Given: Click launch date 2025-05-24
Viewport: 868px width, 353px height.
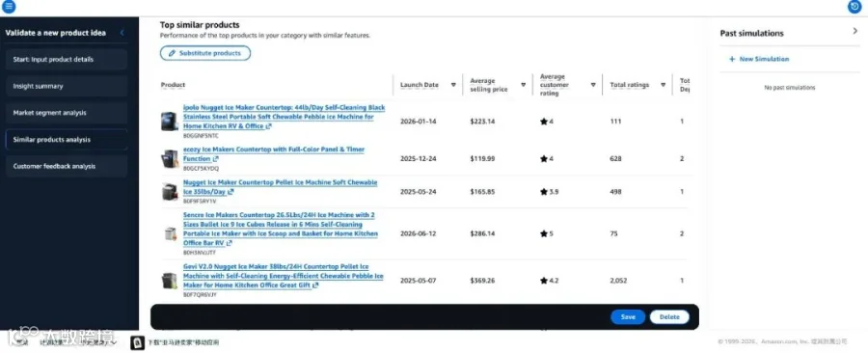Looking at the screenshot, I should coord(418,192).
